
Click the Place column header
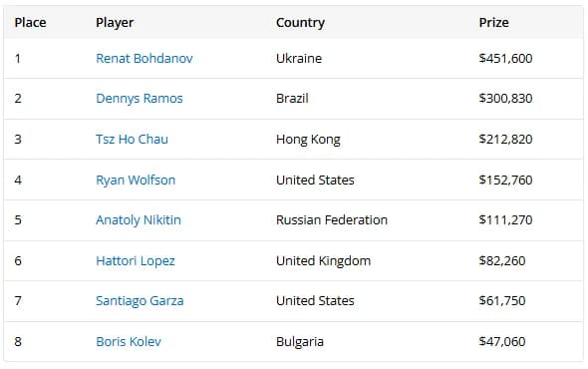(x=30, y=23)
